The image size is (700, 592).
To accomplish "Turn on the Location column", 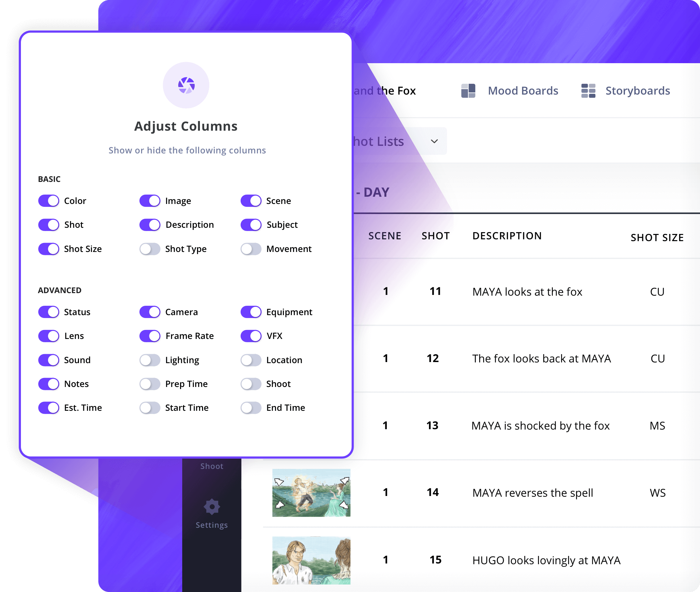I will tap(251, 360).
